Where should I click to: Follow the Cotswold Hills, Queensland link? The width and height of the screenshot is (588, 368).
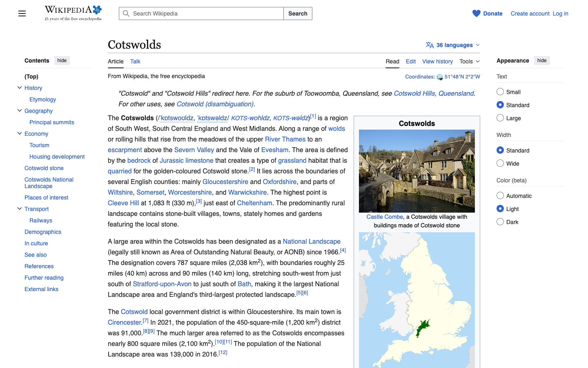(x=434, y=93)
